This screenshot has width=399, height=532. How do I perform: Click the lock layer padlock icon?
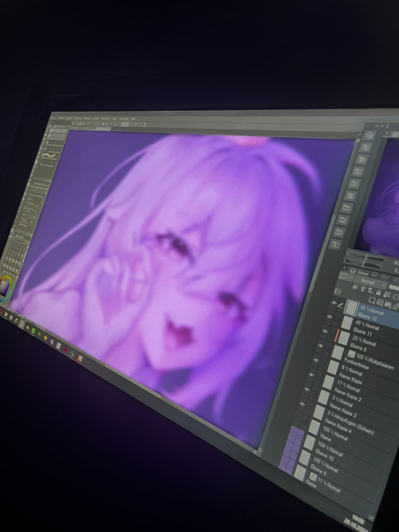point(378,292)
